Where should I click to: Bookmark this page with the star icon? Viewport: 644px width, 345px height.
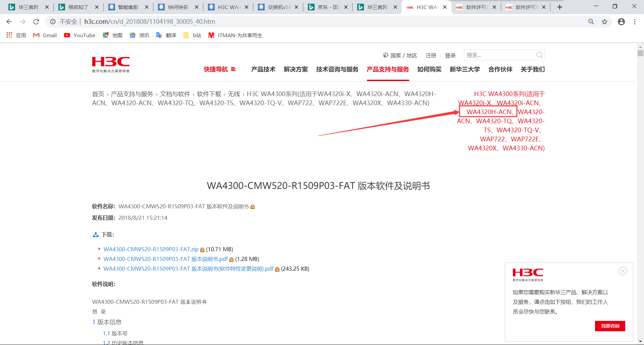point(604,22)
